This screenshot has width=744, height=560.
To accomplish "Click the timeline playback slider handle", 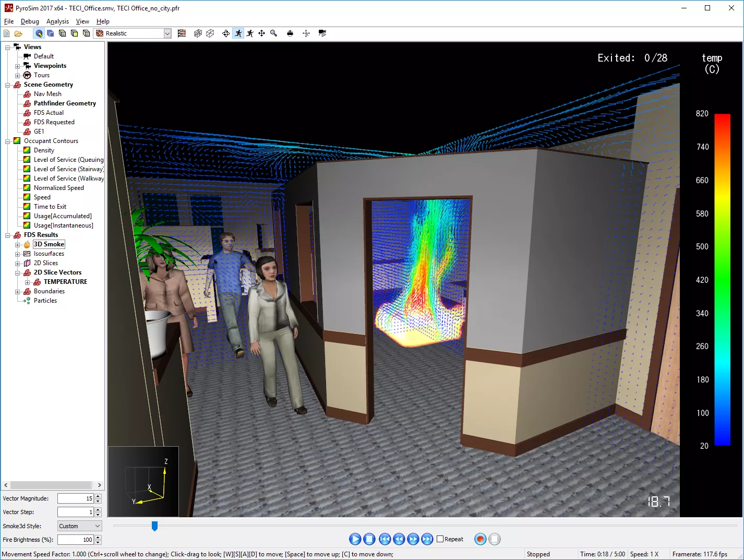I will [x=154, y=526].
